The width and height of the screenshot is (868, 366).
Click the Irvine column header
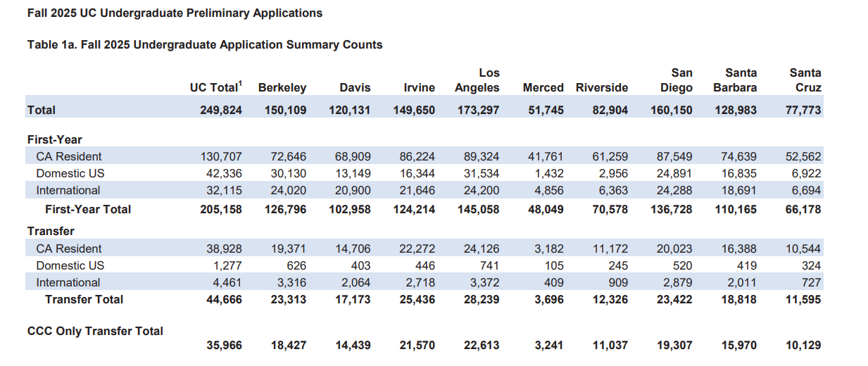(419, 88)
